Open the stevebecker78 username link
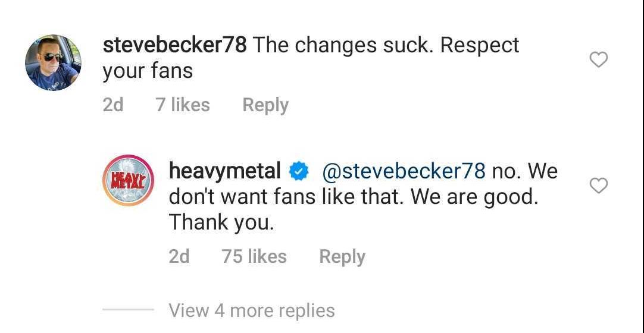Screen dimensions: 644x333 click(174, 46)
